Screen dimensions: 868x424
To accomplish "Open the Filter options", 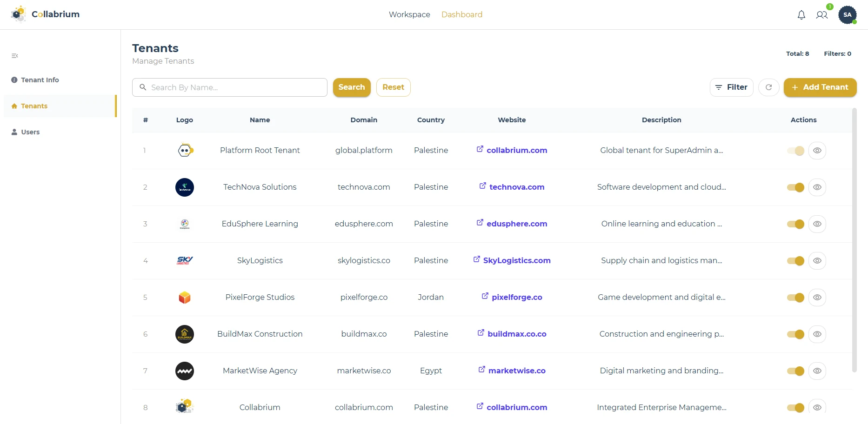I will tap(731, 87).
